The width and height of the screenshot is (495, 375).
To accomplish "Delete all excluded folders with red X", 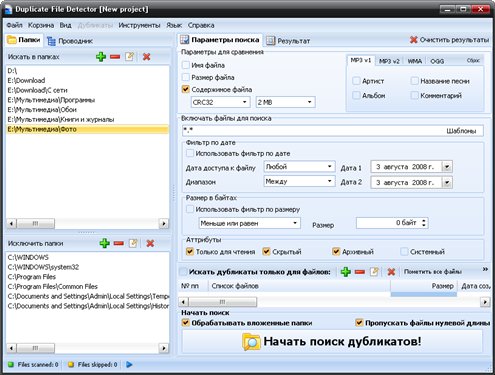I will [150, 243].
